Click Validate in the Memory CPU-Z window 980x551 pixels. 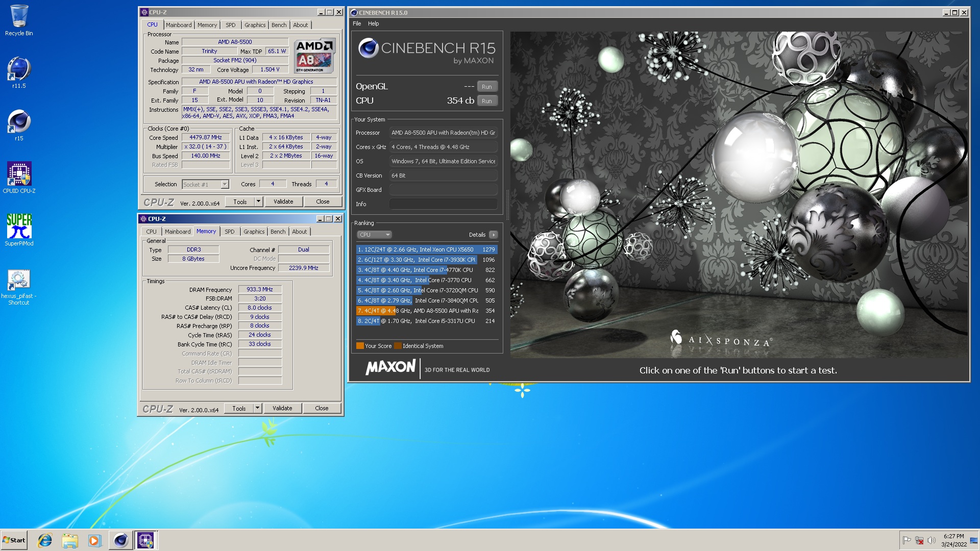(282, 408)
